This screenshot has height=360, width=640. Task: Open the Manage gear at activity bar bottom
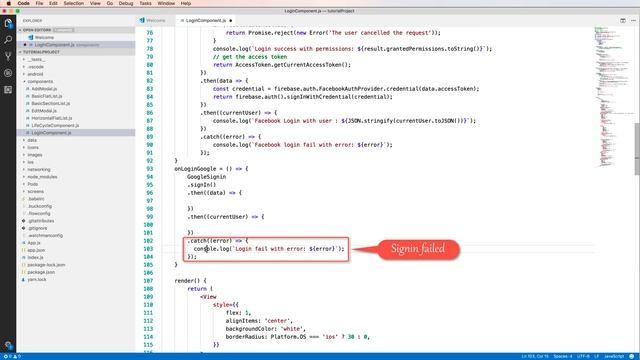coord(8,345)
